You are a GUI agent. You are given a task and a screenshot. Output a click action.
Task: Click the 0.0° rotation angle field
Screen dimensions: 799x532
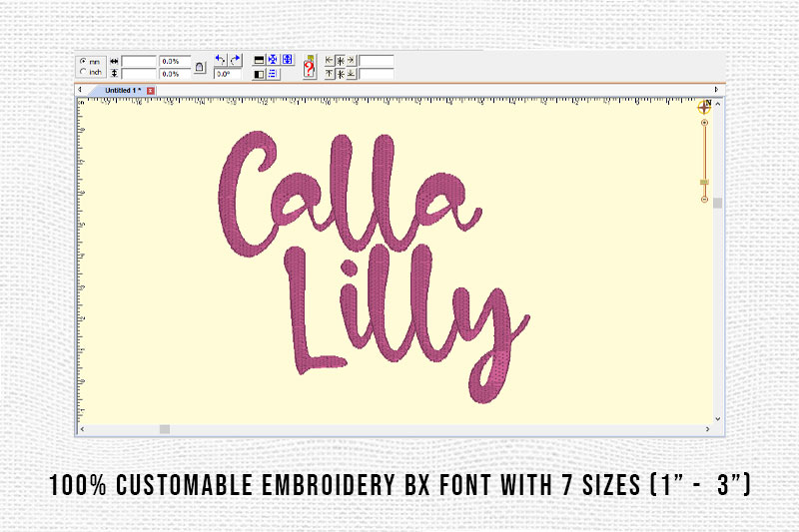click(x=228, y=74)
